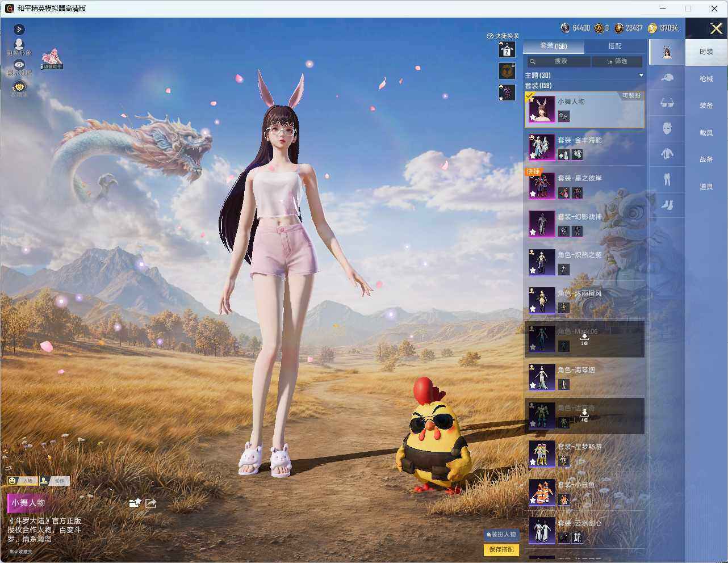Select the 入场 entrance toggle
728x563 pixels.
pyautogui.click(x=23, y=481)
